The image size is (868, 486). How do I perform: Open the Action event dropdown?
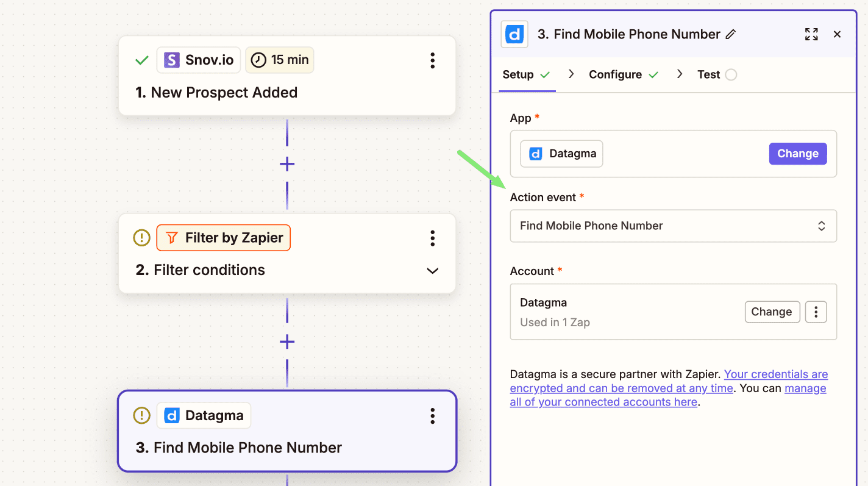click(x=673, y=226)
